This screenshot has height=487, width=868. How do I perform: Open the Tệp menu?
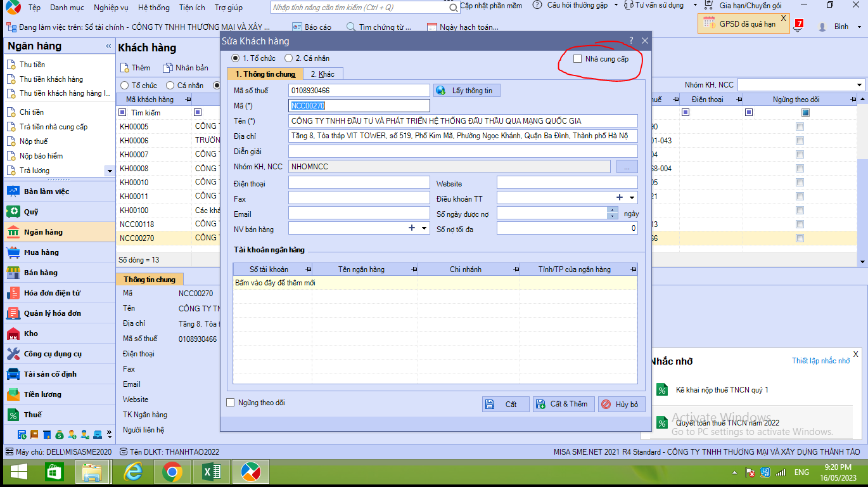click(x=34, y=7)
